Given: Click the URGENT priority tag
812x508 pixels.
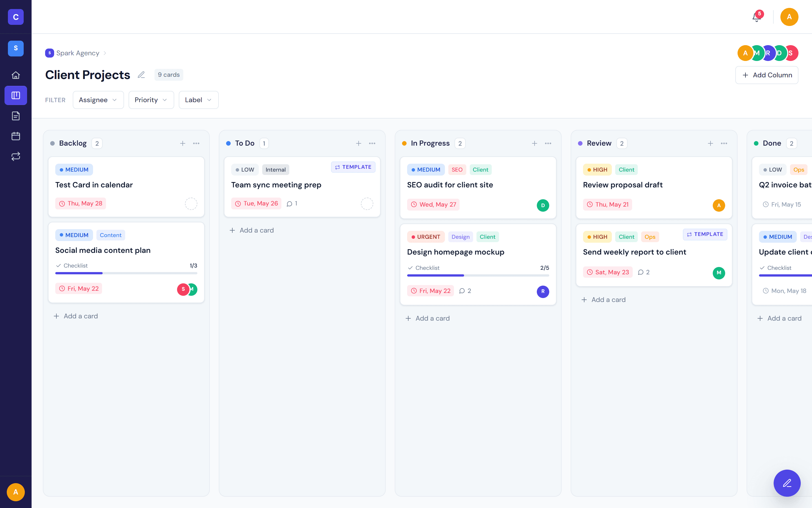Looking at the screenshot, I should [x=426, y=237].
